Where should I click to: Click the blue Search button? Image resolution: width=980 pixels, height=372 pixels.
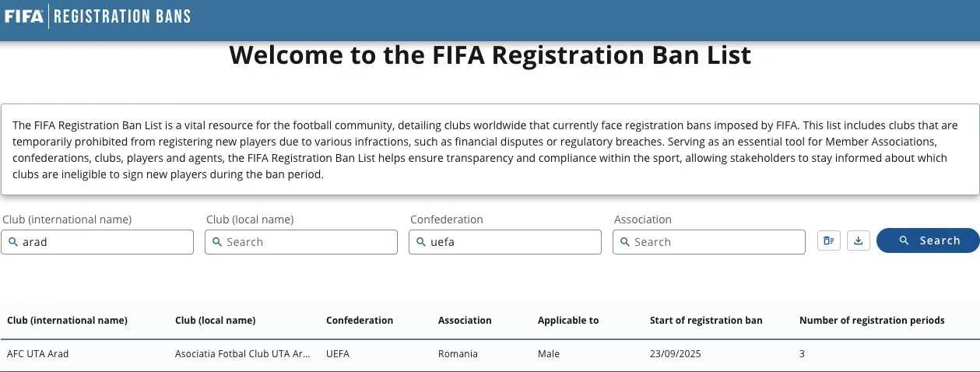928,240
